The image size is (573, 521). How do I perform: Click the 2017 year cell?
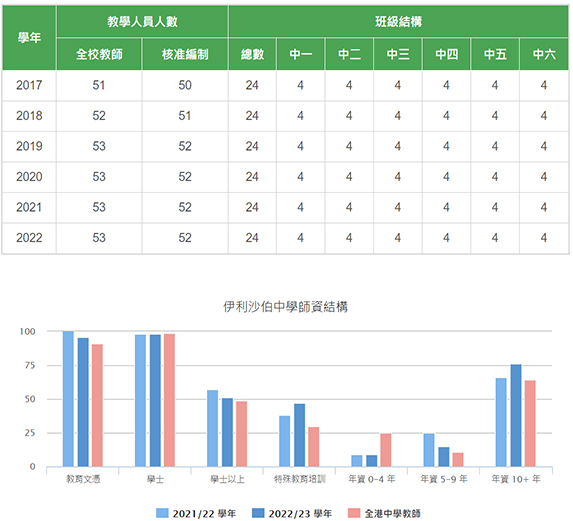click(x=29, y=85)
